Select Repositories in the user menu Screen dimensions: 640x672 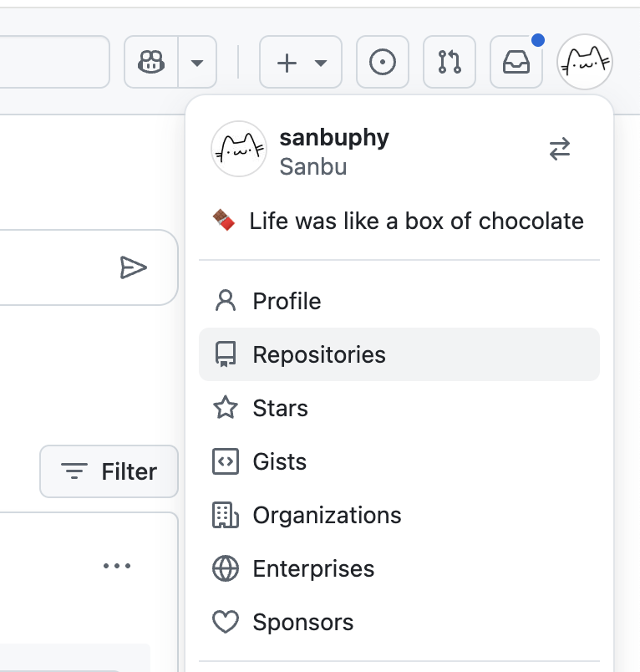point(319,354)
